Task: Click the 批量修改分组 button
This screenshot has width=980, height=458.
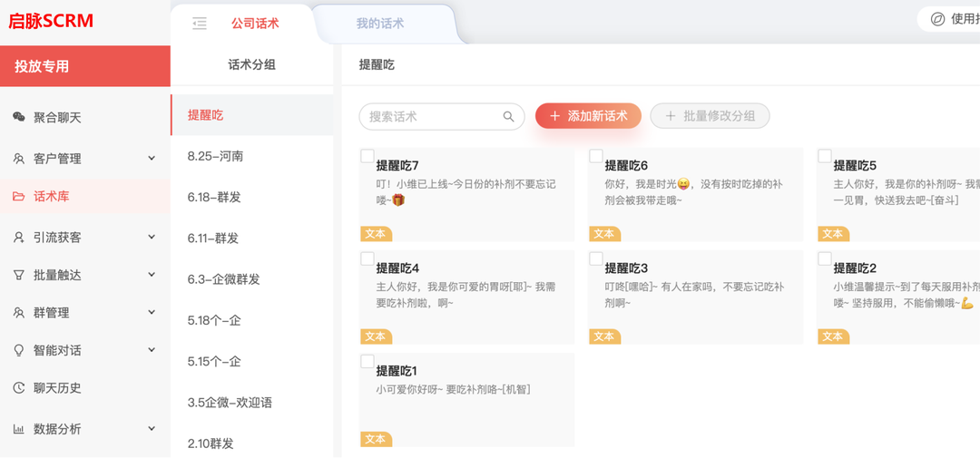Action: [x=710, y=116]
